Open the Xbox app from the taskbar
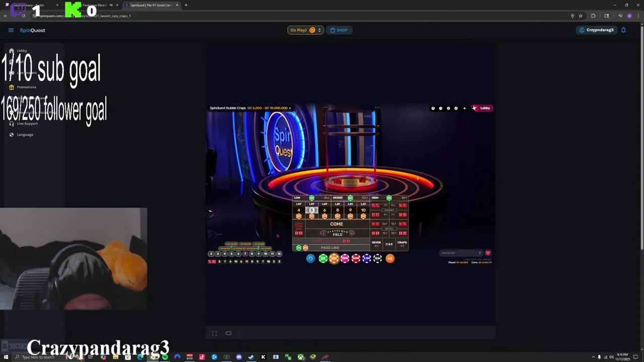 click(x=301, y=357)
